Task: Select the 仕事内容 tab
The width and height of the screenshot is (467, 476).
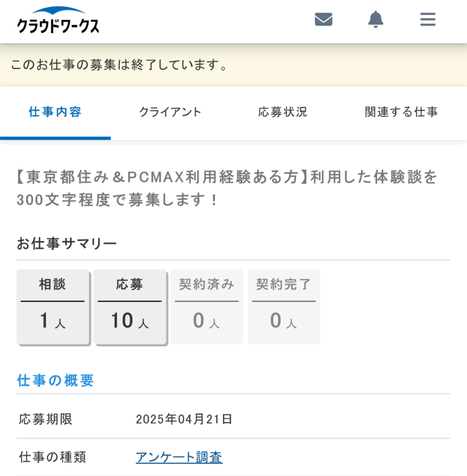Action: [55, 112]
